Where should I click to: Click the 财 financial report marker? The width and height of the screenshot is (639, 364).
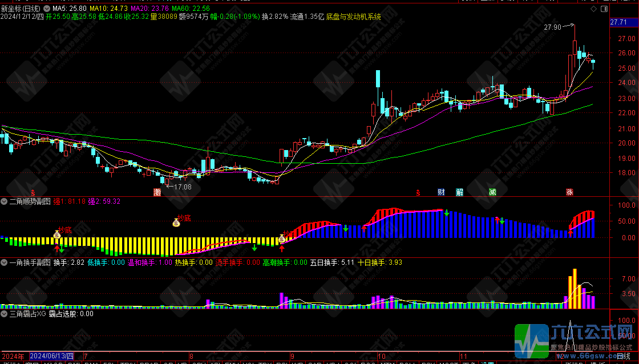pos(441,192)
